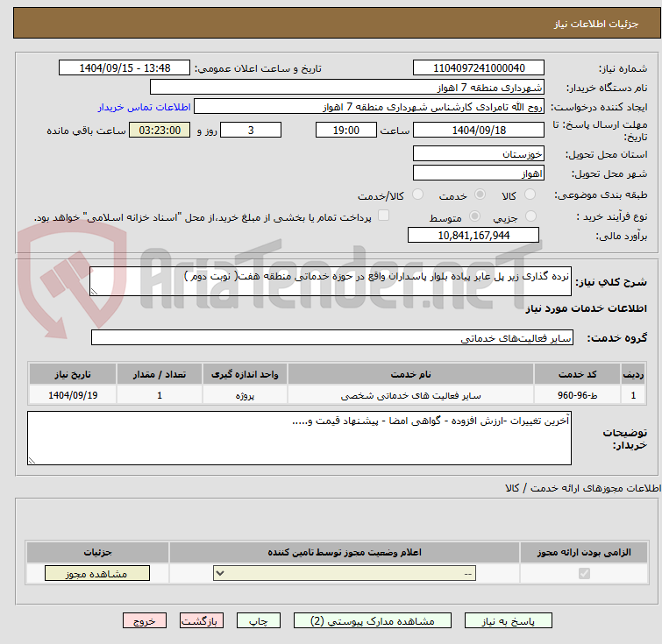Click the need date cell 1404/09/19
This screenshot has width=662, height=644.
(73, 395)
